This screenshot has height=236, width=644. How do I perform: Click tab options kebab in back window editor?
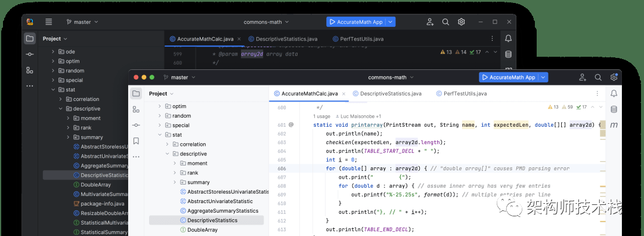[x=492, y=39]
